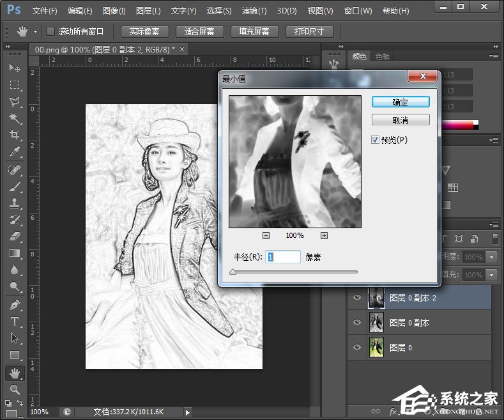Image resolution: width=504 pixels, height=420 pixels.
Task: Click 确定 button in 最小值 dialog
Action: tap(401, 102)
